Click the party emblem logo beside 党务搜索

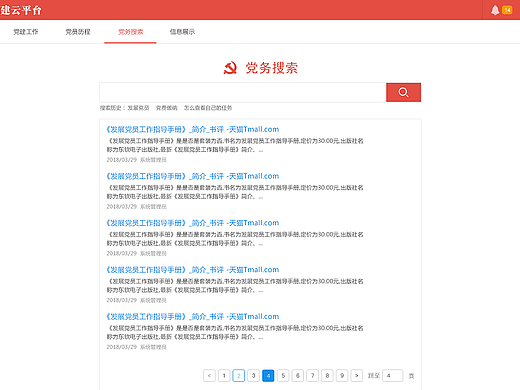click(x=230, y=68)
